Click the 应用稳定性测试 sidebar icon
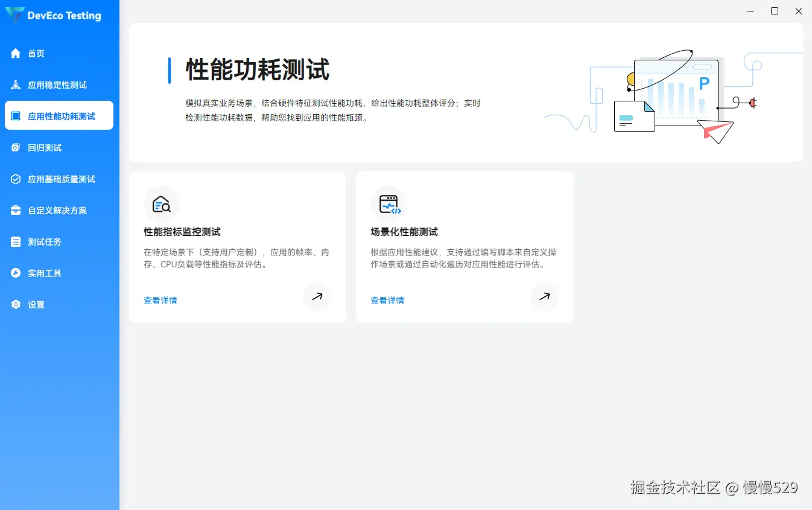 point(16,85)
